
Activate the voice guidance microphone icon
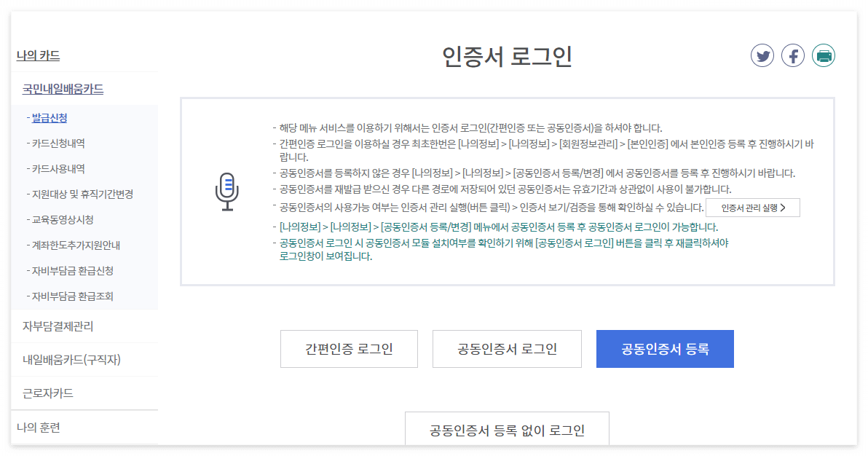click(x=226, y=191)
